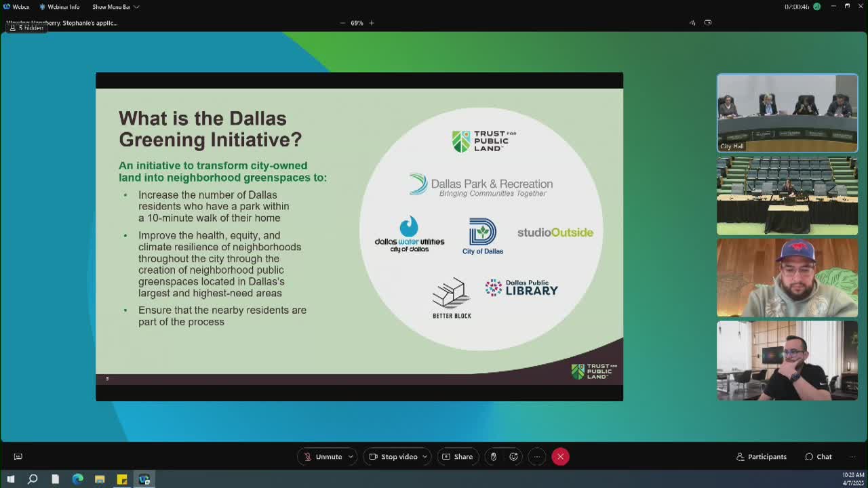Click the Webex logo menu
Viewport: 868px width, 488px height.
(16, 7)
